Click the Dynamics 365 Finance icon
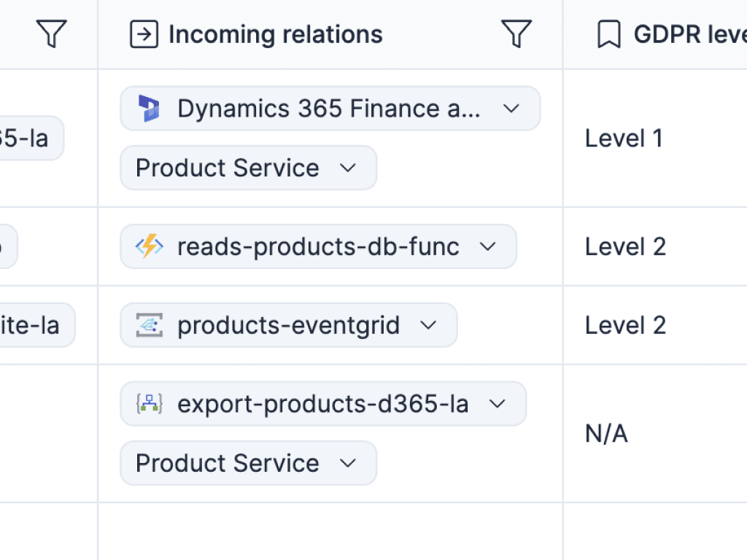 coord(150,108)
